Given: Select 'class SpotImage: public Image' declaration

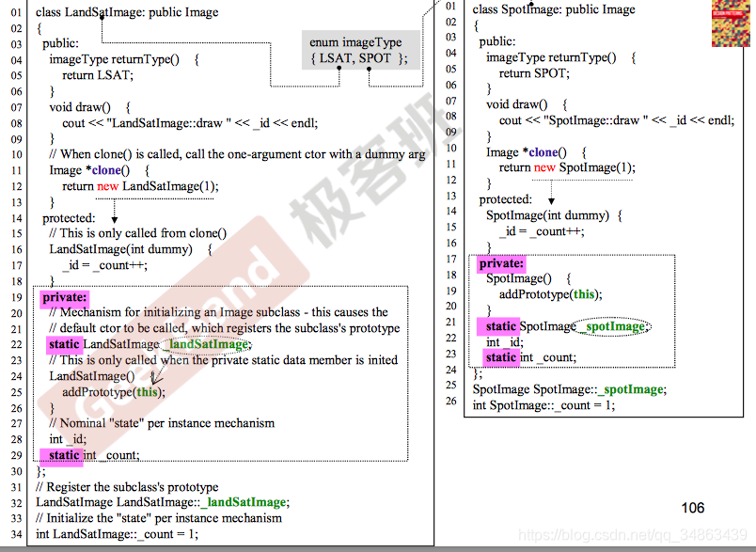Looking at the screenshot, I should 554,9.
